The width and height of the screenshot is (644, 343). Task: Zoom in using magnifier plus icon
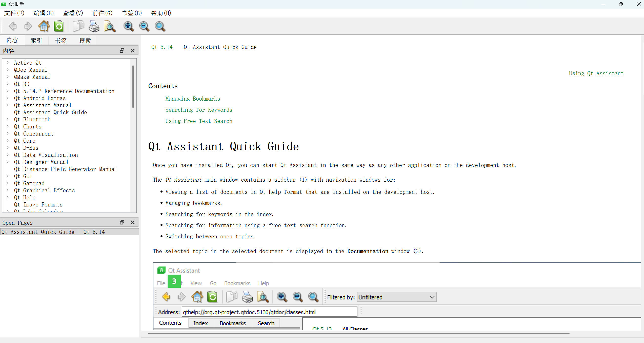[129, 26]
